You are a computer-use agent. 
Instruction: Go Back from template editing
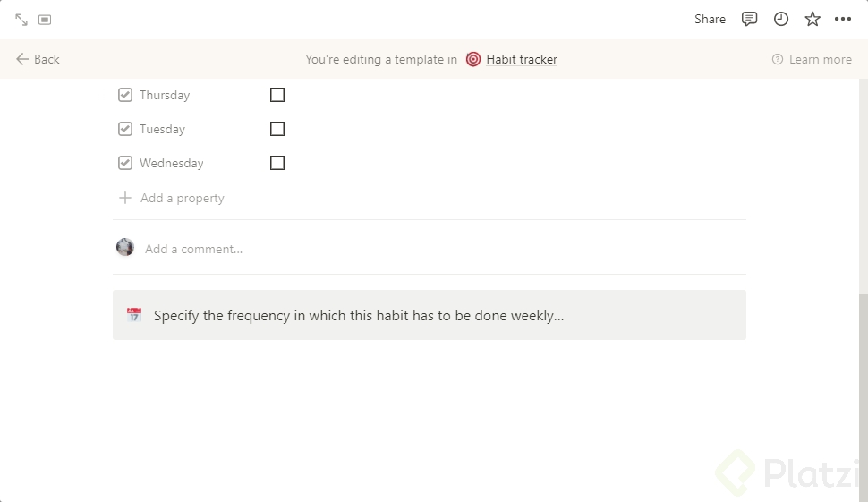[38, 59]
